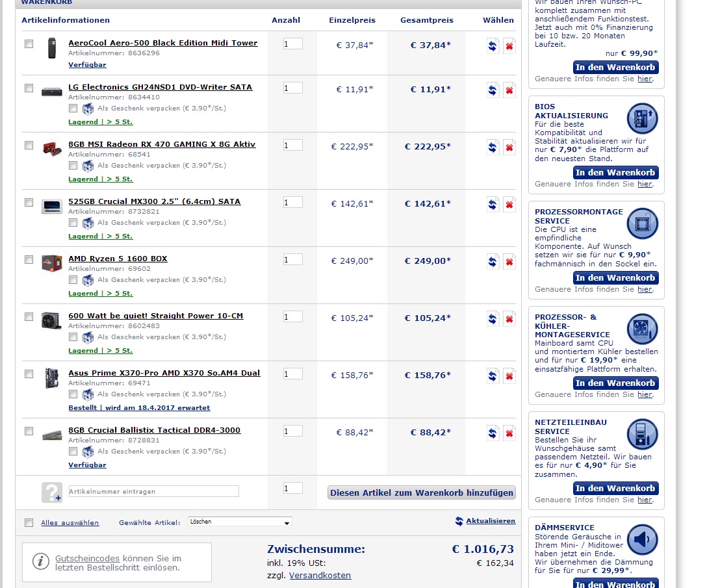Image resolution: width=705 pixels, height=588 pixels.
Task: Open Bestellt wird am 18.4.2017 erwartet link
Action: 139,408
